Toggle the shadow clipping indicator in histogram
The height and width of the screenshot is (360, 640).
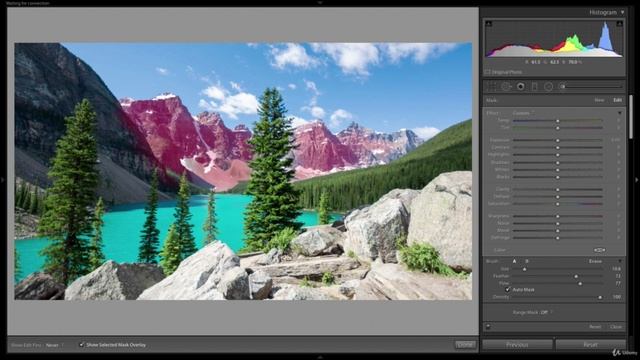point(489,23)
